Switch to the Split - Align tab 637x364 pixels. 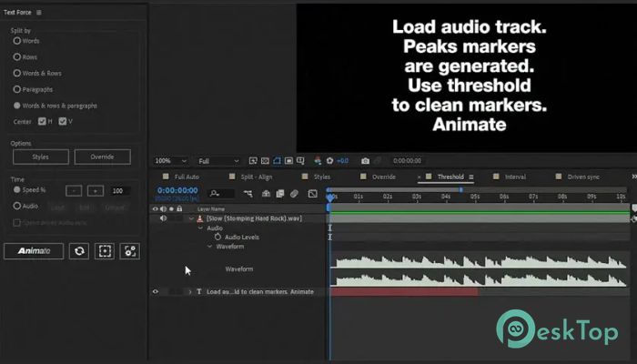[257, 177]
